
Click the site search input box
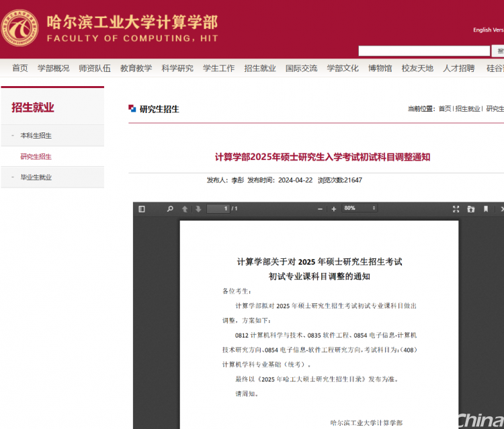click(424, 51)
